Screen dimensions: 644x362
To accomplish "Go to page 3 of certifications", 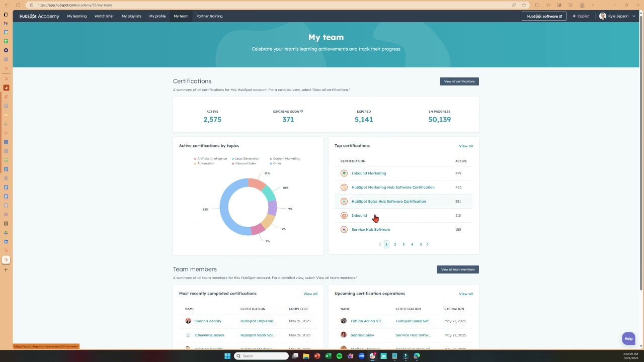I will pos(404,244).
